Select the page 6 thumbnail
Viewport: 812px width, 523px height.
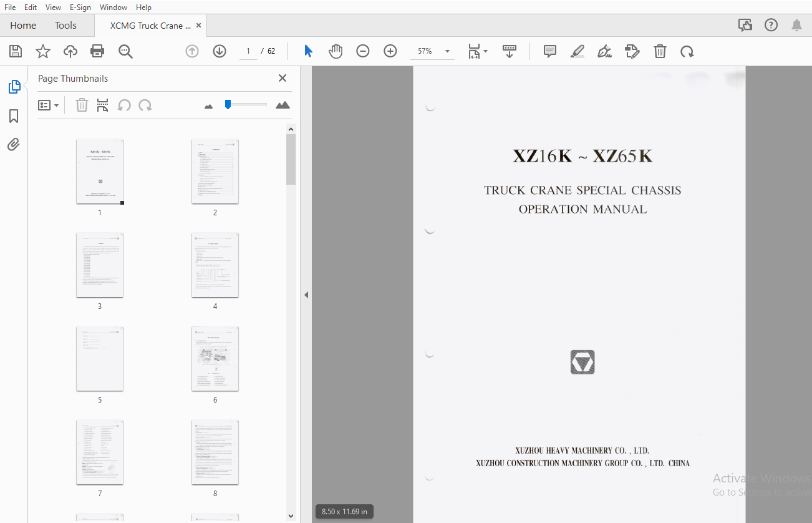click(215, 359)
